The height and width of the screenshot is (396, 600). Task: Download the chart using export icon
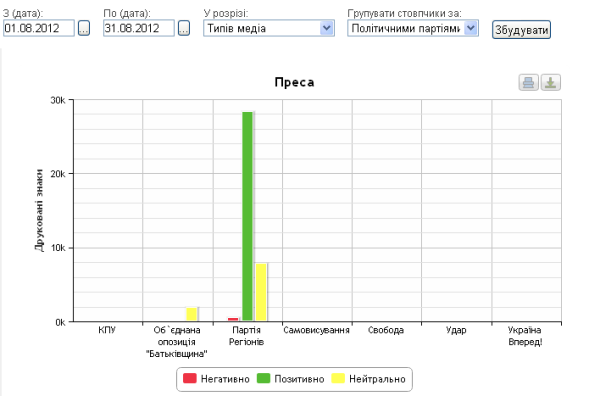tap(551, 82)
